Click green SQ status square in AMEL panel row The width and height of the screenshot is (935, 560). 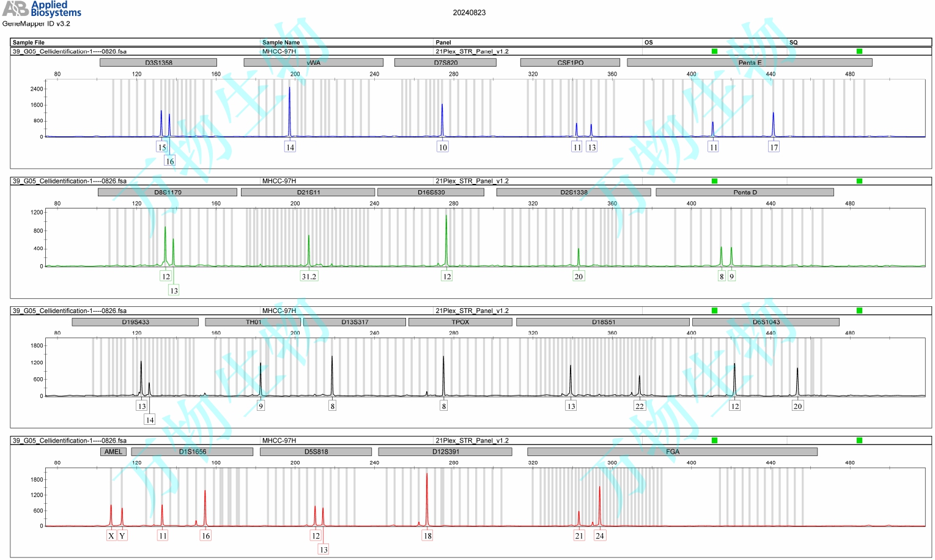[x=859, y=440]
